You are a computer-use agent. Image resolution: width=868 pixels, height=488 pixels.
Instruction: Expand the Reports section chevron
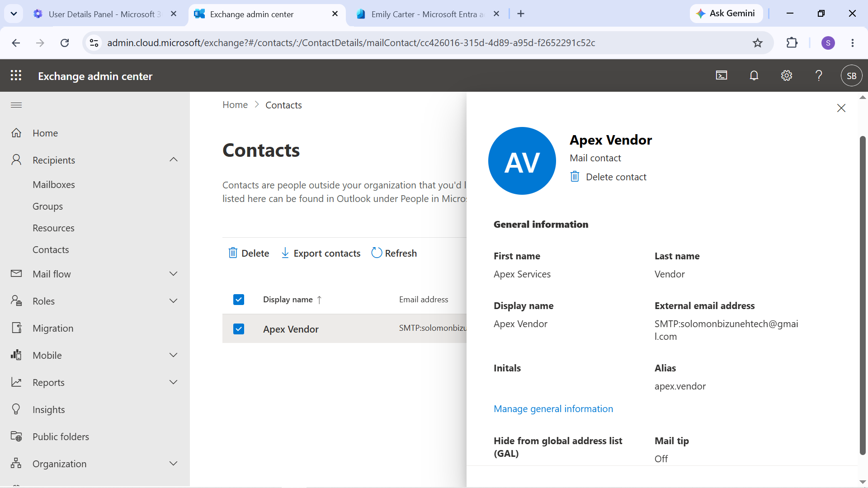[174, 382]
